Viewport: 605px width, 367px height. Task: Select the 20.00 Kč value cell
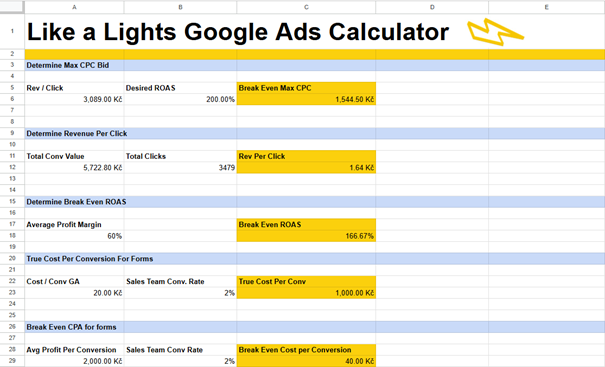click(x=74, y=293)
